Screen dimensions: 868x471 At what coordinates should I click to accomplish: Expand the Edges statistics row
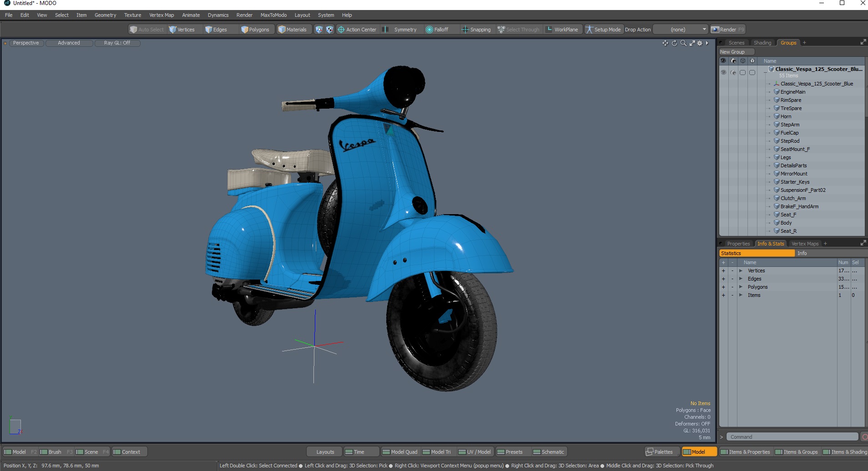tap(741, 279)
